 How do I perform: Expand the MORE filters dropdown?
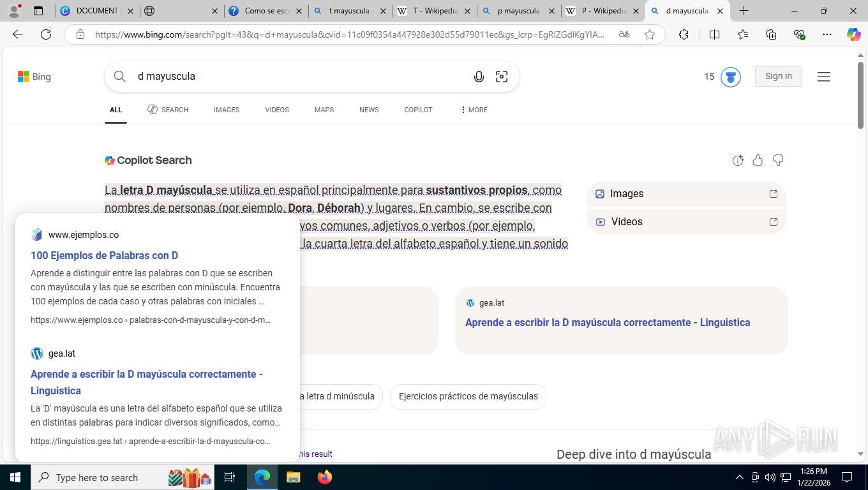(474, 110)
